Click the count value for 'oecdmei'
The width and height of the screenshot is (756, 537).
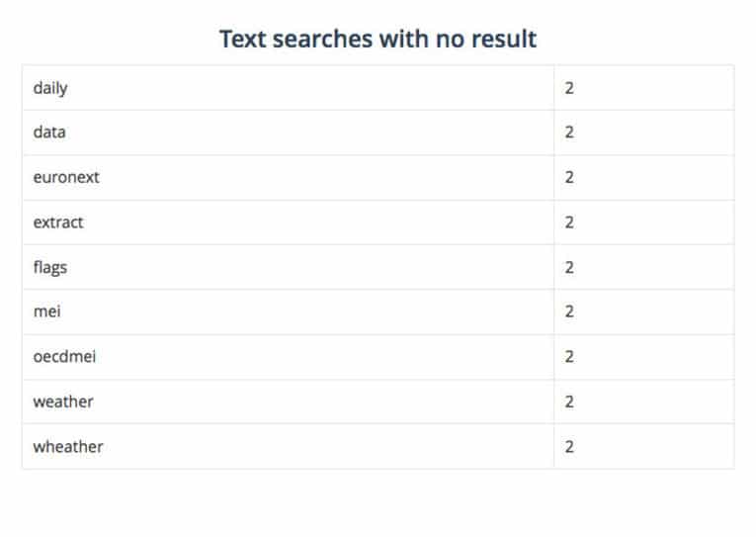(x=569, y=357)
